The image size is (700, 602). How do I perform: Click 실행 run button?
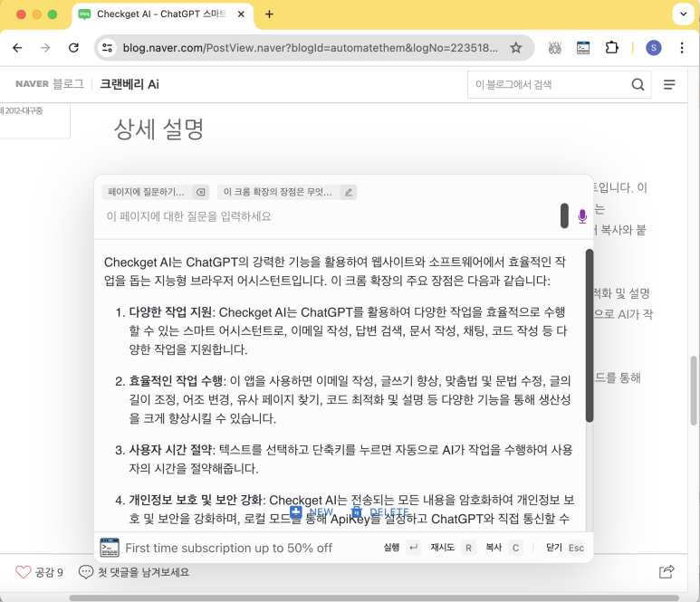tap(391, 548)
